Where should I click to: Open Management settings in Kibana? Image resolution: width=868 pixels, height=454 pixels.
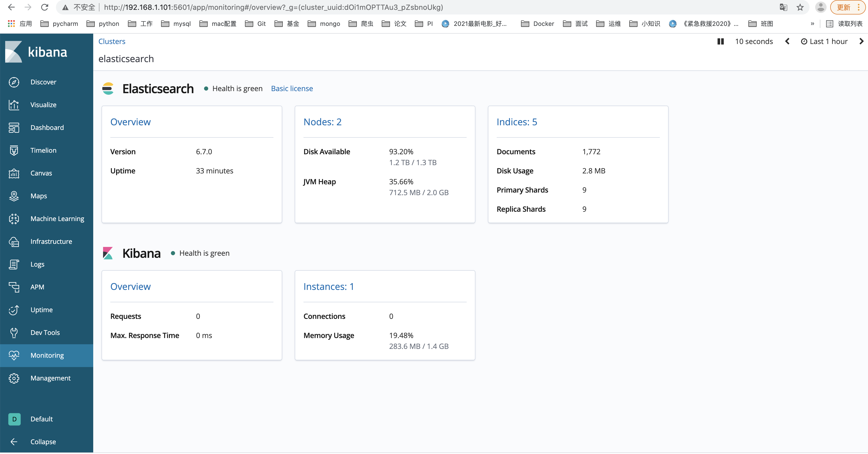click(x=50, y=378)
